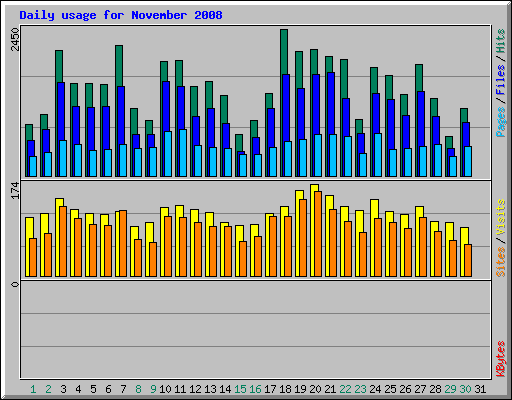Click the blue 'Files' legend label
Image resolution: width=512 pixels, height=400 pixels.
[501, 80]
